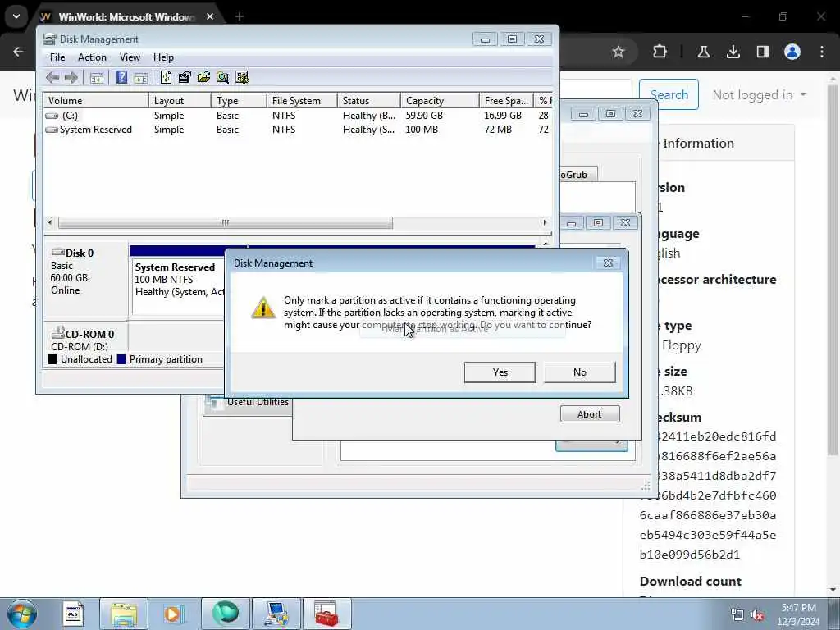Click the network tray icon
This screenshot has width=840, height=630.
(x=737, y=615)
